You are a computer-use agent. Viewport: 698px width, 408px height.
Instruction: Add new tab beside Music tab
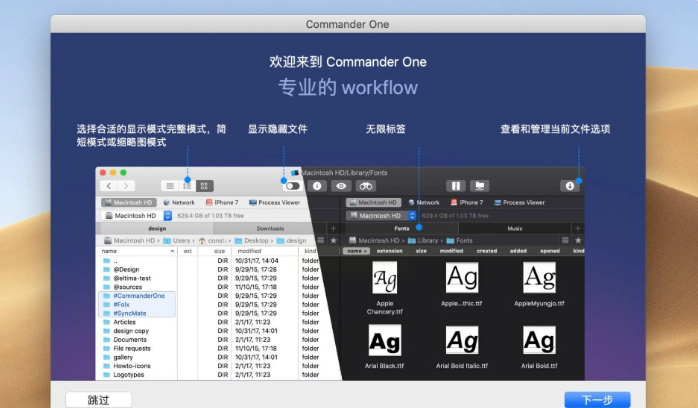(578, 228)
